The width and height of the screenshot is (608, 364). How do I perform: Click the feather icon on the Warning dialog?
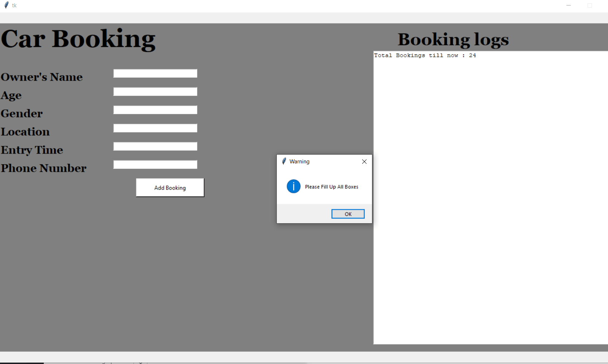pos(284,161)
